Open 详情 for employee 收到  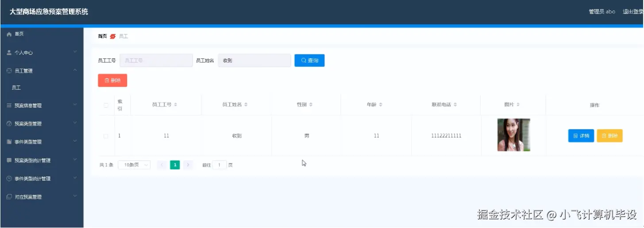click(581, 136)
